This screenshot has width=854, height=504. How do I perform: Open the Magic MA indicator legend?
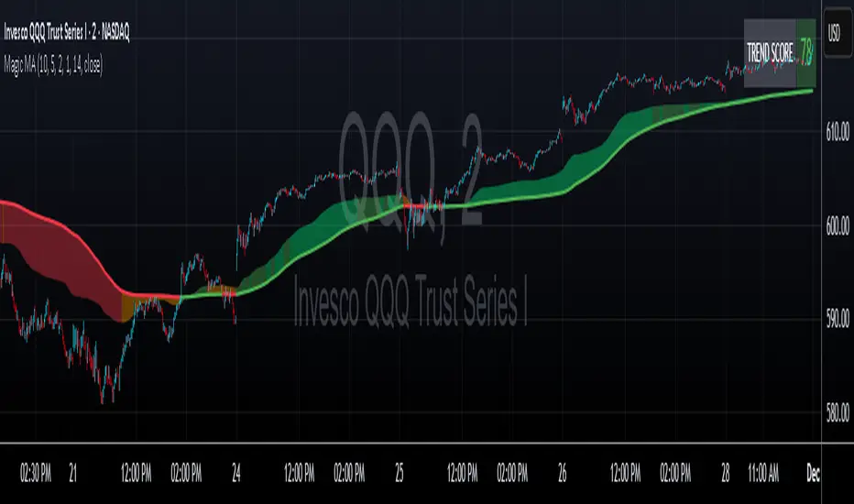(53, 65)
